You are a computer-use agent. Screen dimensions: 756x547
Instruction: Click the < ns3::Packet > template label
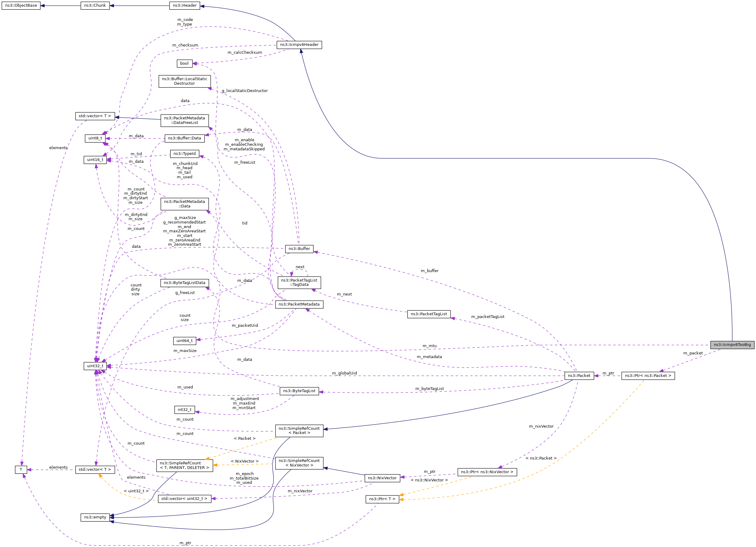[x=541, y=458]
